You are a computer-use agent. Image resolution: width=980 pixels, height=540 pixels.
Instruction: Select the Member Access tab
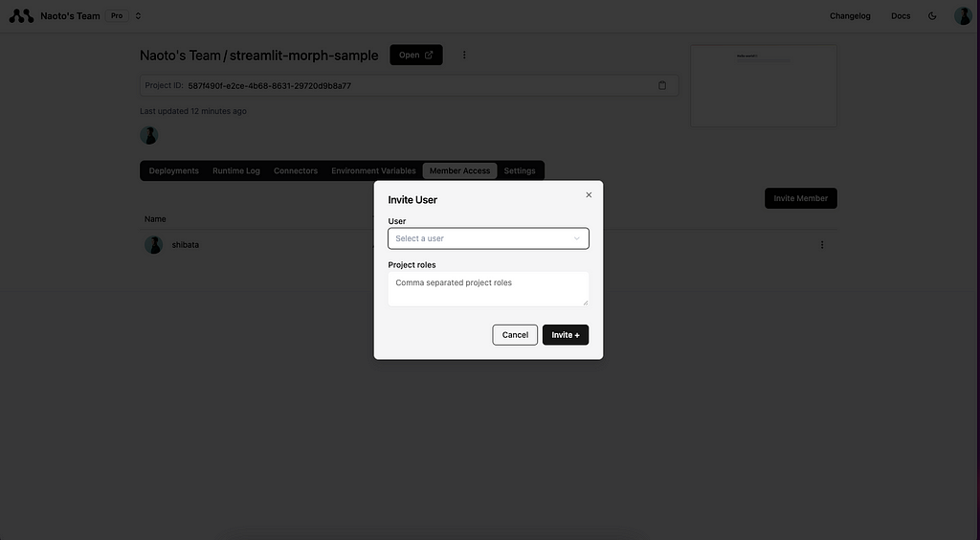[459, 170]
